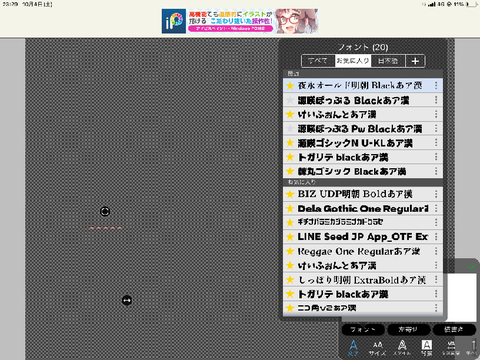
Task: Toggle the star for 丸ゴシック Black
Action: coord(290,171)
